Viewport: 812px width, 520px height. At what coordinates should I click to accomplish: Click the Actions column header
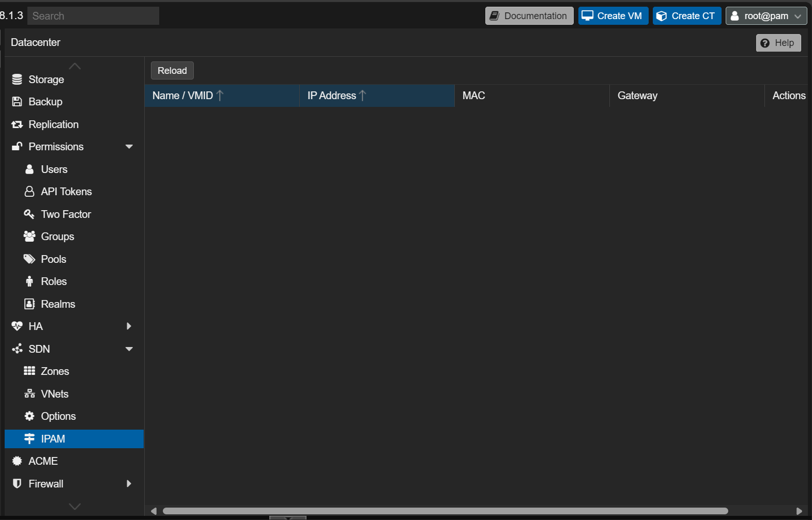click(786, 96)
